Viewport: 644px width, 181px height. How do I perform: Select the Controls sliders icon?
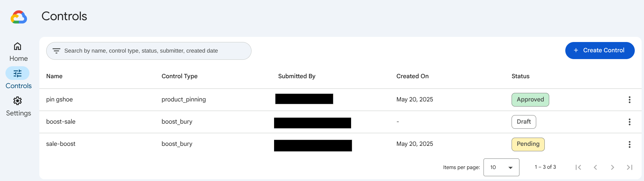point(17,73)
